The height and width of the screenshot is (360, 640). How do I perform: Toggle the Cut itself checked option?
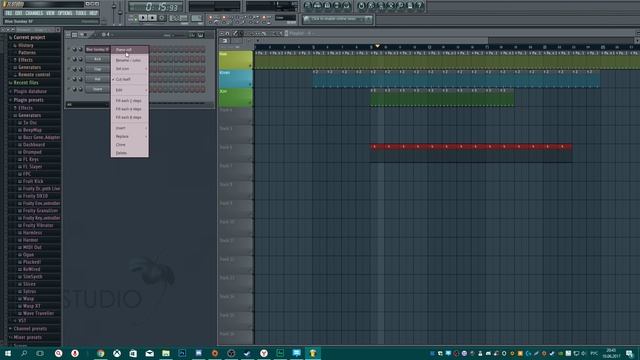[x=129, y=79]
